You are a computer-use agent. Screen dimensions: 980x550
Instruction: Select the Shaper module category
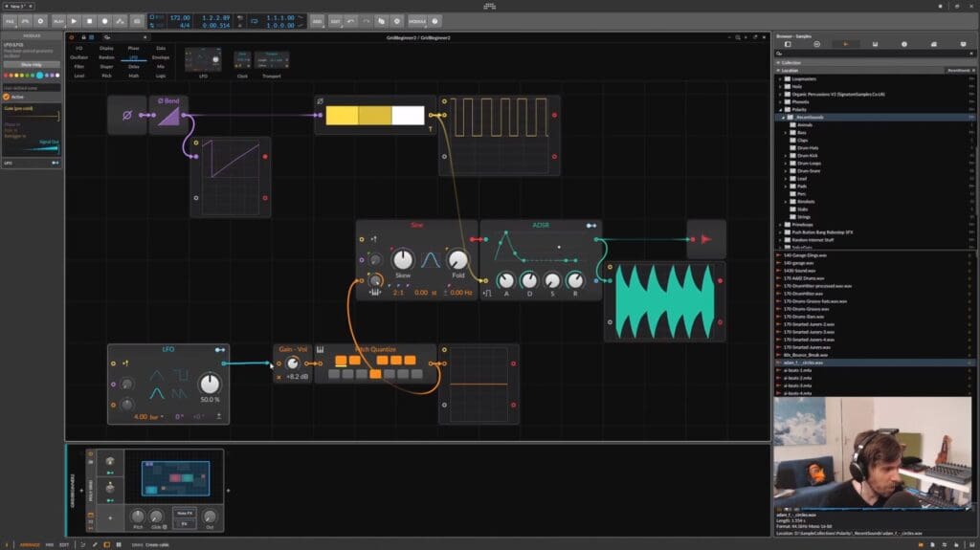pos(106,66)
